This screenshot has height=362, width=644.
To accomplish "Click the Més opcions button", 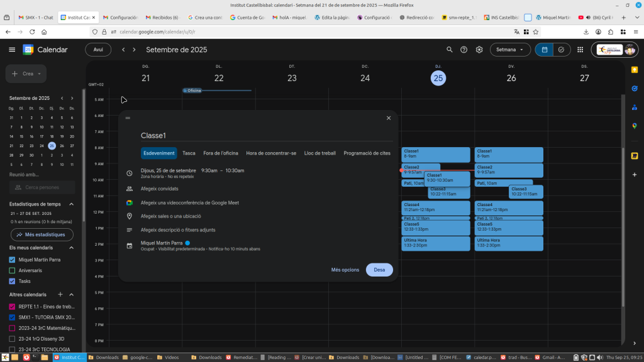I will (345, 270).
